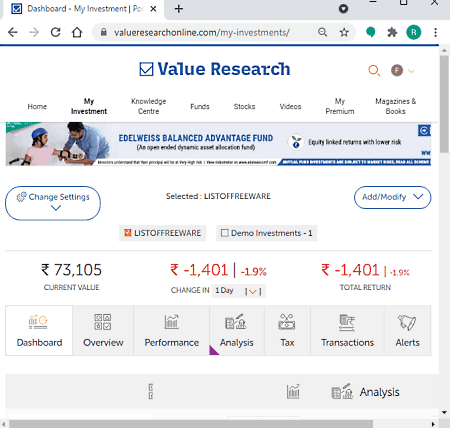
Task: Select the Dashboard tab
Action: click(x=39, y=330)
